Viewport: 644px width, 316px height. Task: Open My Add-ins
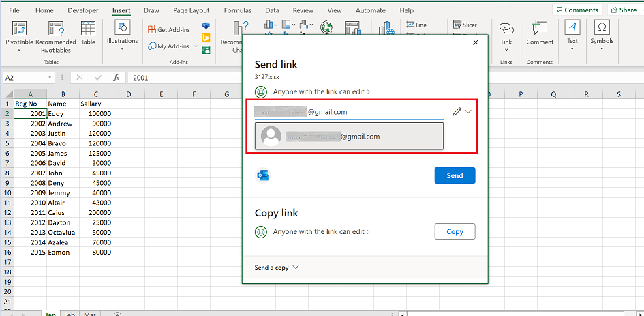pyautogui.click(x=169, y=46)
